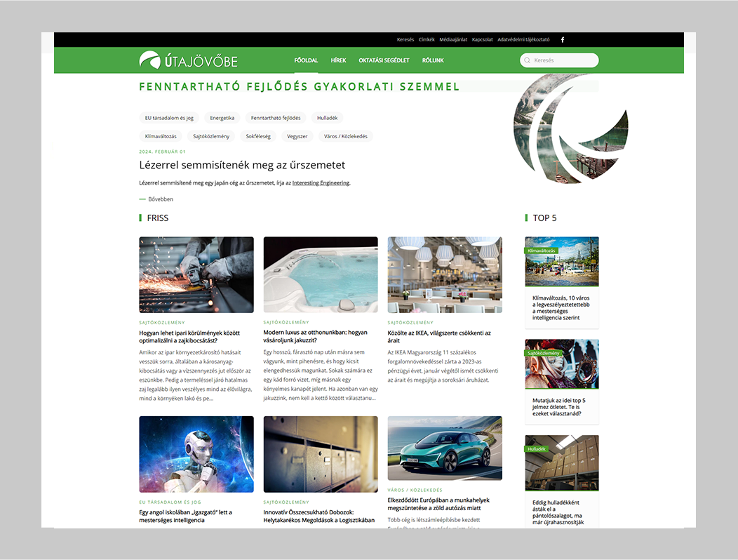
Task: Click the Hulladék category pill
Action: point(327,118)
